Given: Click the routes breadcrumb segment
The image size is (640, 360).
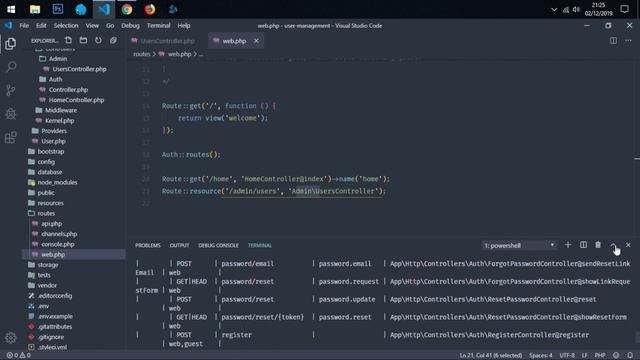Looking at the screenshot, I should point(142,54).
